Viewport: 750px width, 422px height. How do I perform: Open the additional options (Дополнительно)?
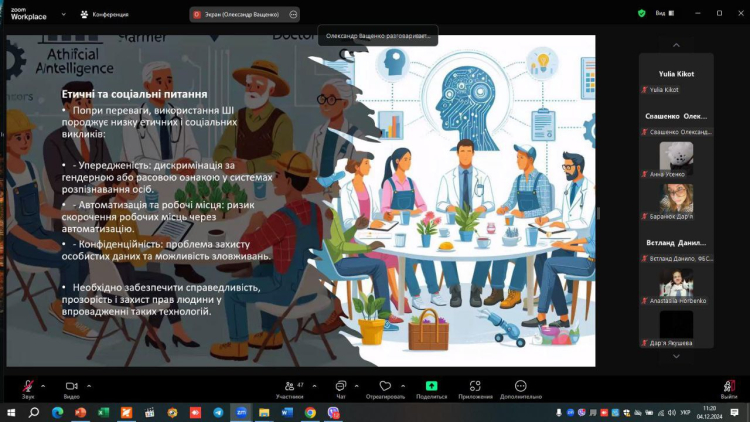tap(521, 386)
